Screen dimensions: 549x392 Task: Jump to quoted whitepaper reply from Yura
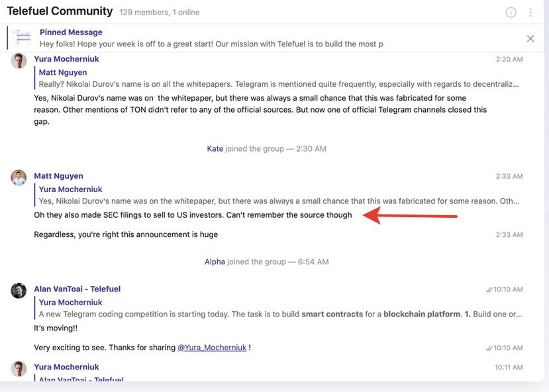coord(278,195)
